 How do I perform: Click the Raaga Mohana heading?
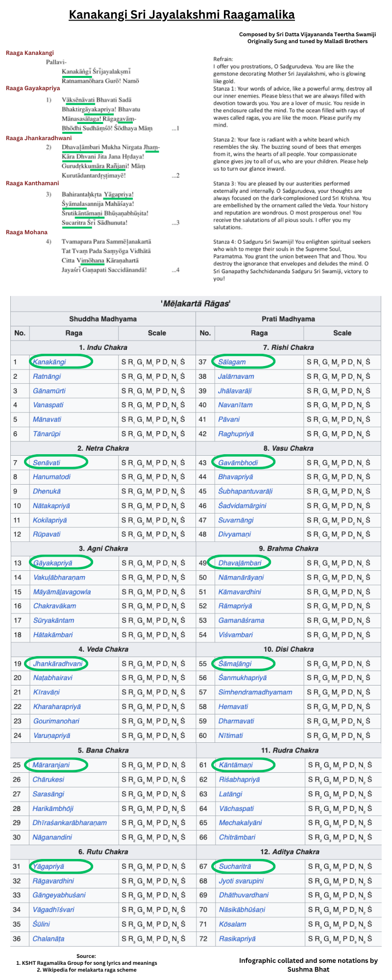pos(27,232)
